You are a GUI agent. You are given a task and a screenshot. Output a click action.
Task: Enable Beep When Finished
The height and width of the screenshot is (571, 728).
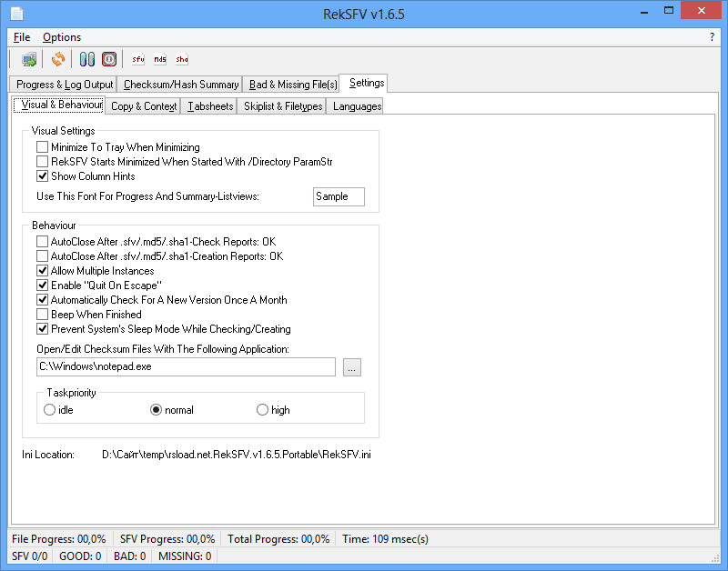click(42, 314)
